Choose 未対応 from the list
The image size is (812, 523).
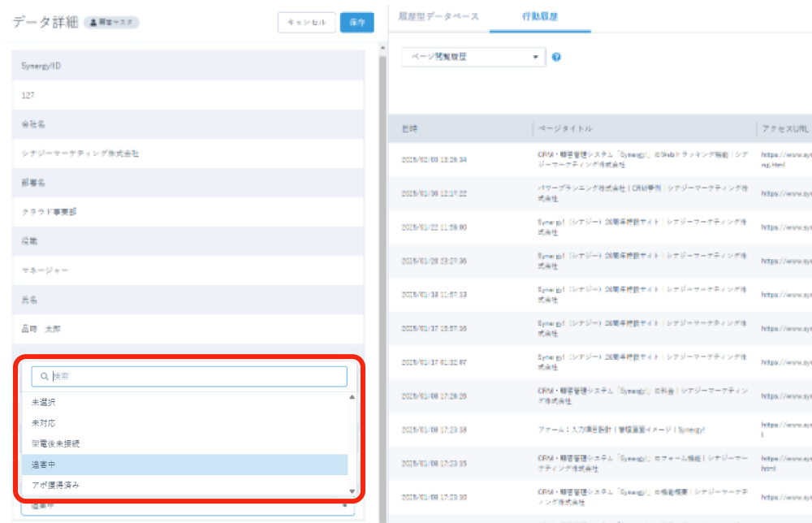pyautogui.click(x=44, y=423)
